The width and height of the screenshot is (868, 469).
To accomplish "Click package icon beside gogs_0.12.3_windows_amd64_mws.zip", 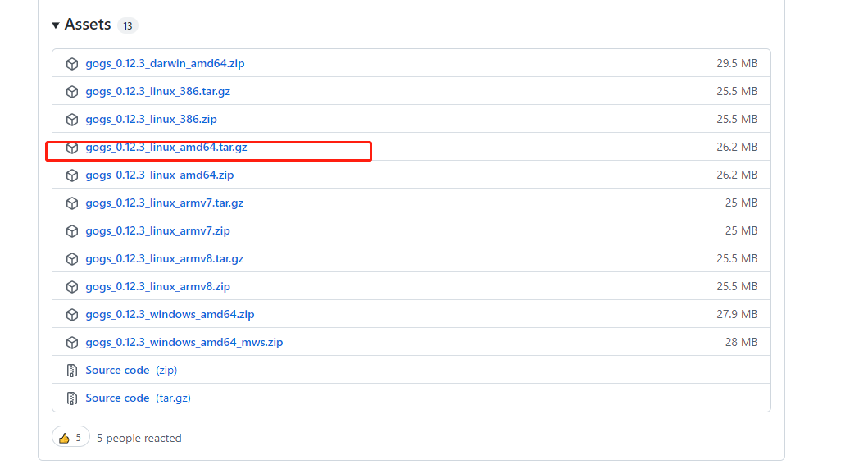I will point(72,342).
